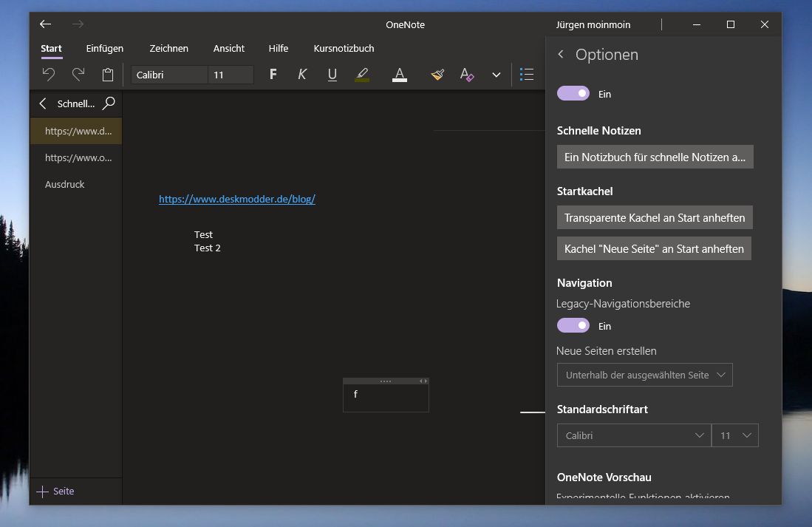Screen dimensions: 812x527
Task: Select the text highlighter icon
Action: [x=362, y=75]
